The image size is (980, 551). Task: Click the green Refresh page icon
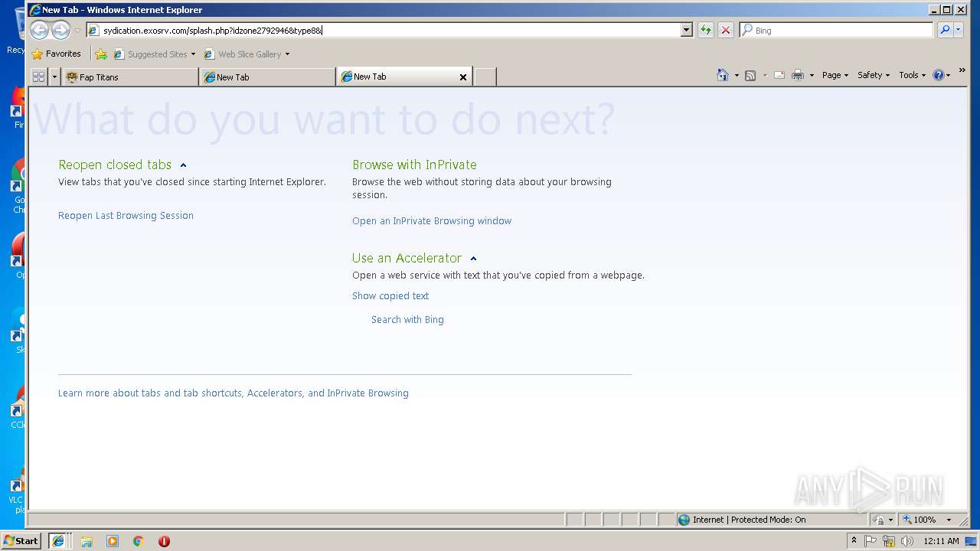705,30
